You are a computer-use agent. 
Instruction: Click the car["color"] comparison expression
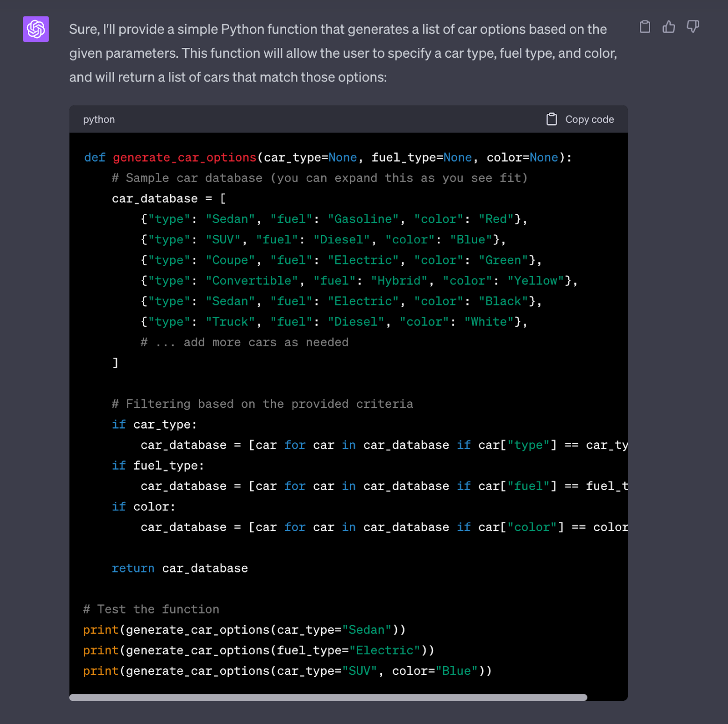(x=553, y=527)
